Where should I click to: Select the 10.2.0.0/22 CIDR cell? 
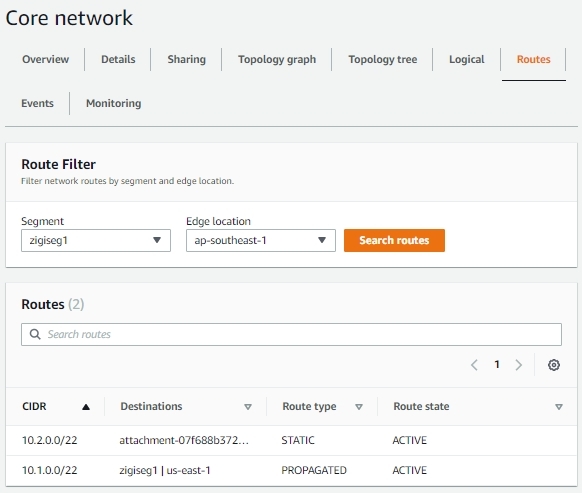click(x=49, y=440)
